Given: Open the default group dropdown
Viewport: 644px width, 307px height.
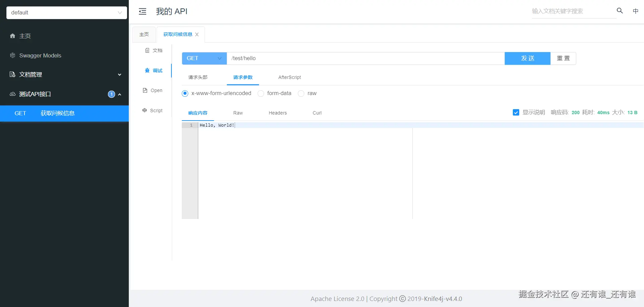Looking at the screenshot, I should 67,13.
